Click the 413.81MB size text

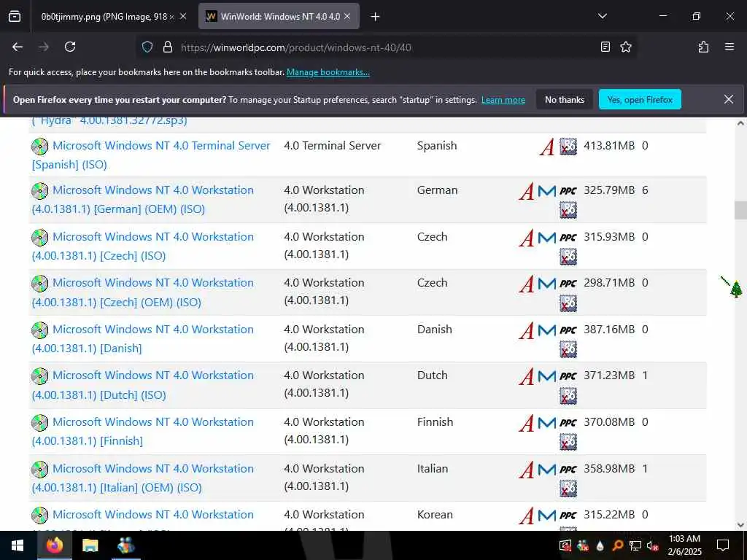(x=609, y=146)
